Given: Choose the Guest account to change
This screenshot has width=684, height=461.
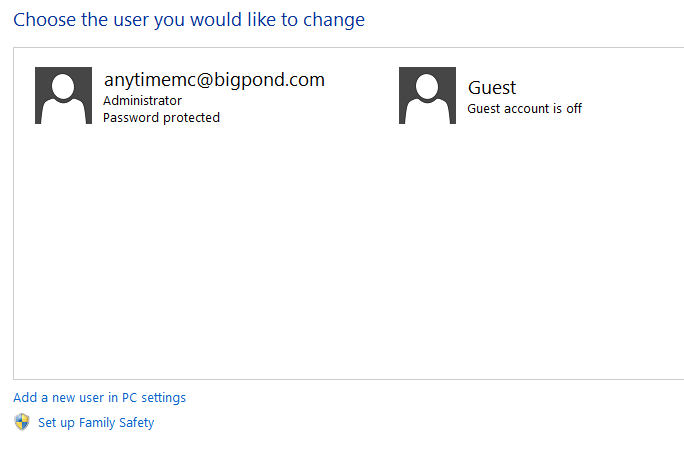Looking at the screenshot, I should tap(490, 96).
